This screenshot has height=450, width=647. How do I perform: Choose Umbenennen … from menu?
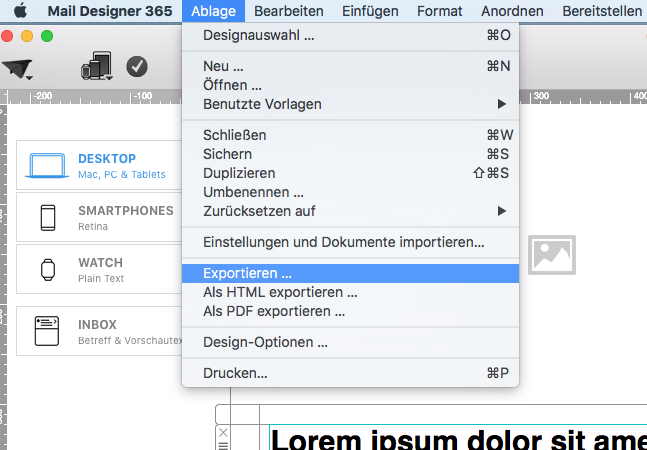350,192
